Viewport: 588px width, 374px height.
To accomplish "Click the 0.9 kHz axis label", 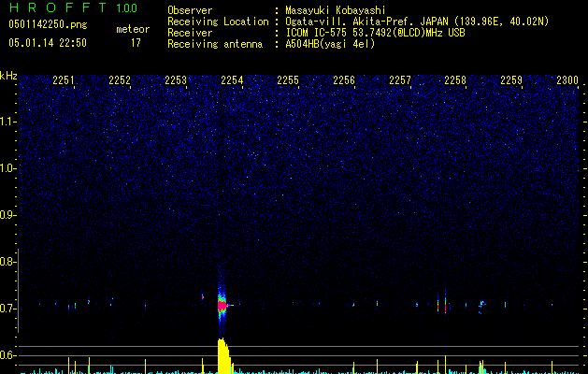I will pos(8,215).
